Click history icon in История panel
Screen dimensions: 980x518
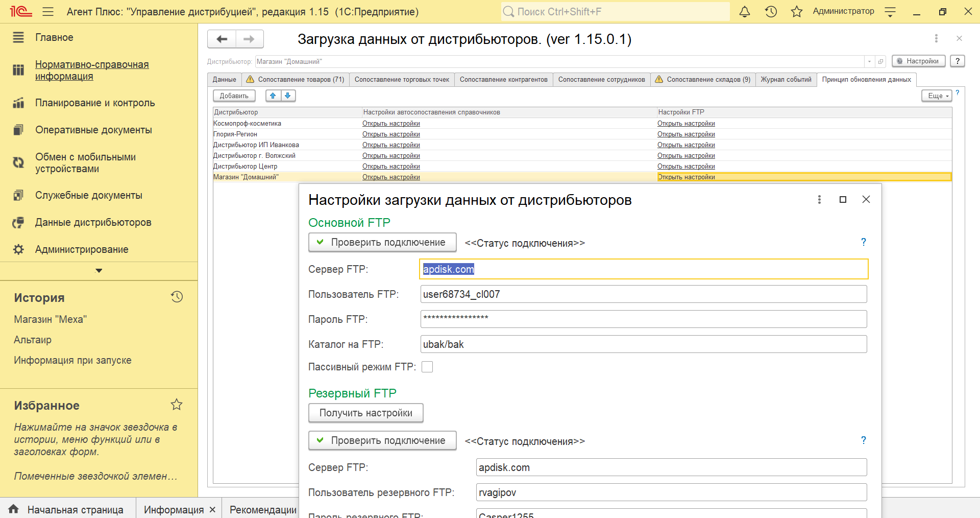coord(177,297)
